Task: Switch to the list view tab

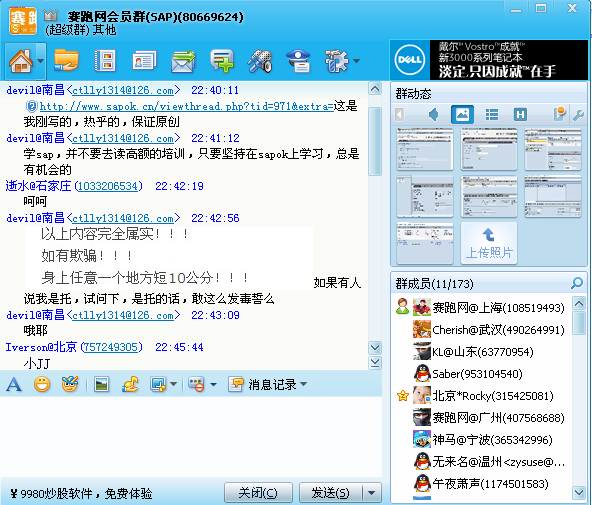Action: [x=492, y=114]
